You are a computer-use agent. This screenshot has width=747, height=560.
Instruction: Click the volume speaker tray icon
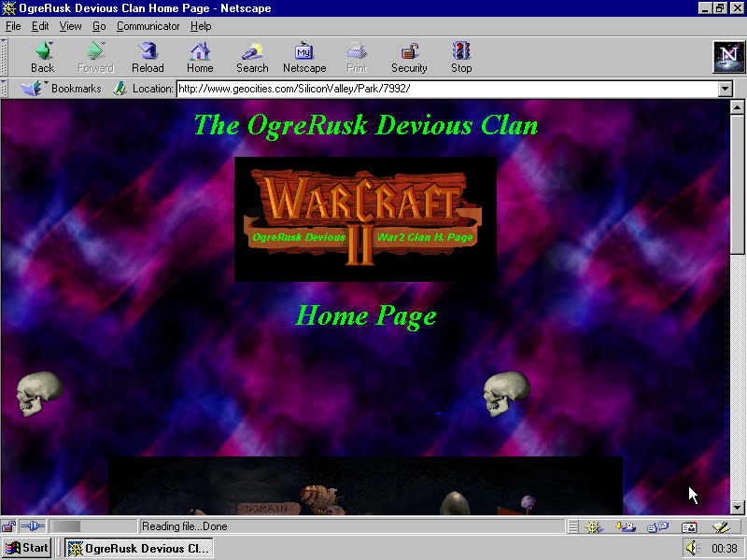tap(693, 548)
